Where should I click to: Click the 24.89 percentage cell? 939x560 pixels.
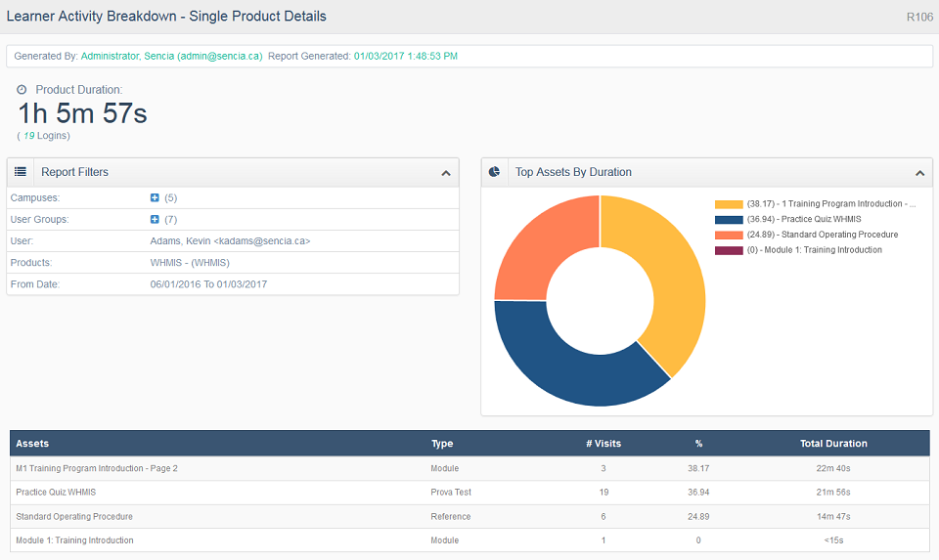698,516
